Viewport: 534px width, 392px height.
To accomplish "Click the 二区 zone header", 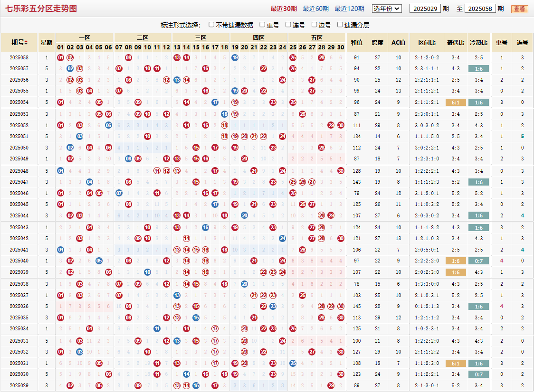I will click(143, 38).
